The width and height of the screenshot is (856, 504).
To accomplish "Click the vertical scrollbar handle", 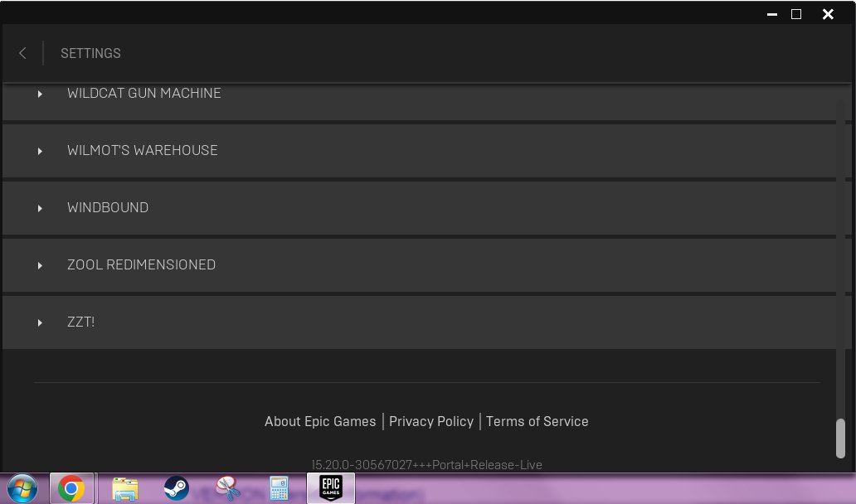I will pyautogui.click(x=840, y=437).
